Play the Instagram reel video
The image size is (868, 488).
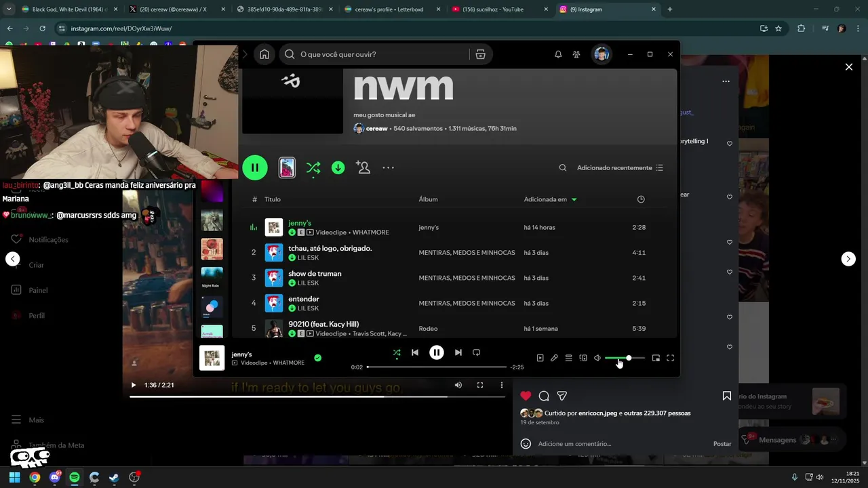(134, 385)
